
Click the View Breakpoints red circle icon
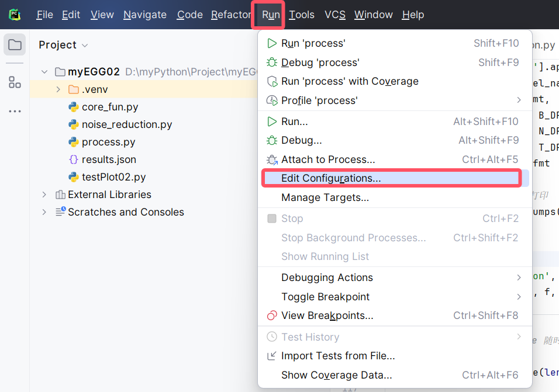click(x=271, y=316)
